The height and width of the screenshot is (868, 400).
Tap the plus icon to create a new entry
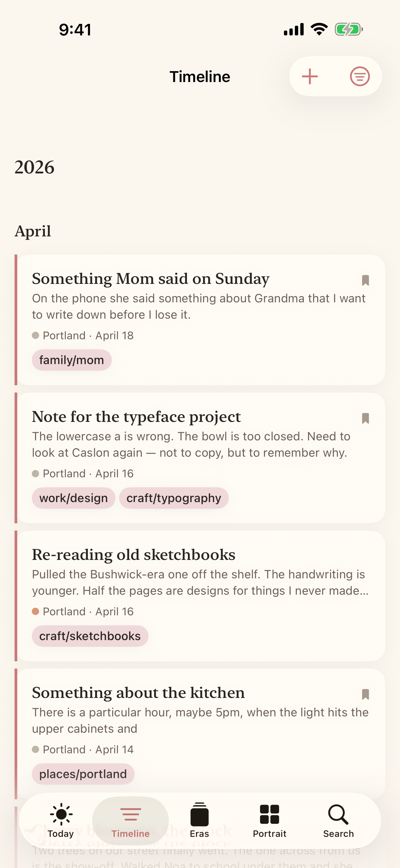[x=310, y=77]
